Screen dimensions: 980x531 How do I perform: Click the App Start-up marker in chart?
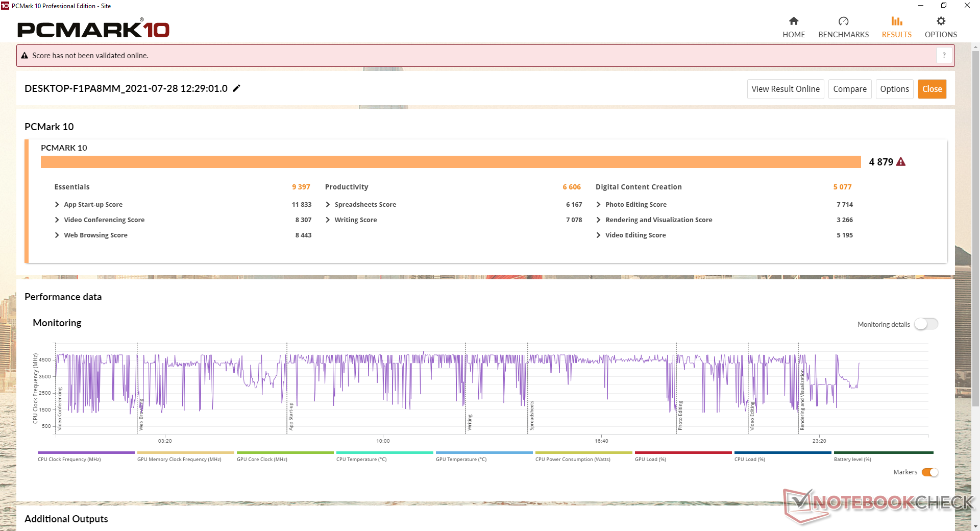(291, 416)
